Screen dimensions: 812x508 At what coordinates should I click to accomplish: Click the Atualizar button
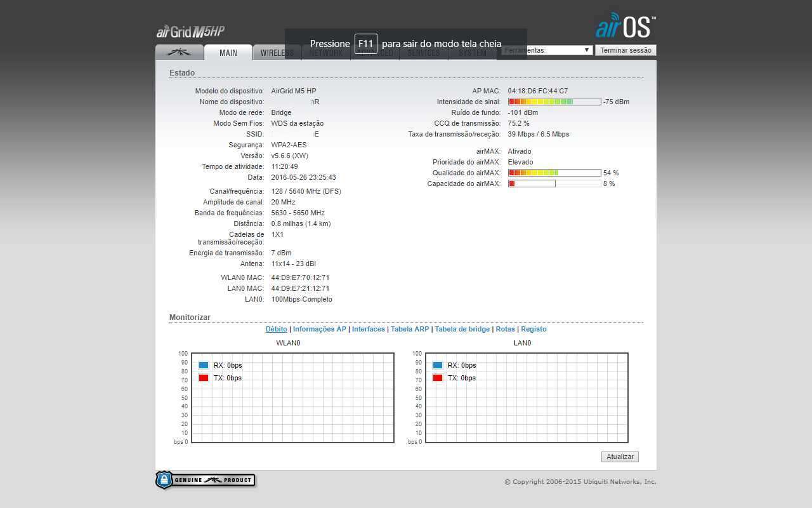click(620, 457)
